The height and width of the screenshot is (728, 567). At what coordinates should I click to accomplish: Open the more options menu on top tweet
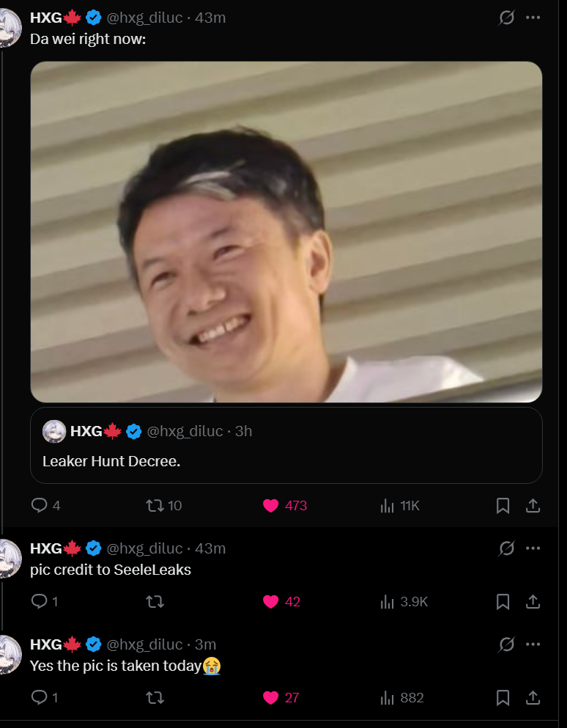coord(533,18)
